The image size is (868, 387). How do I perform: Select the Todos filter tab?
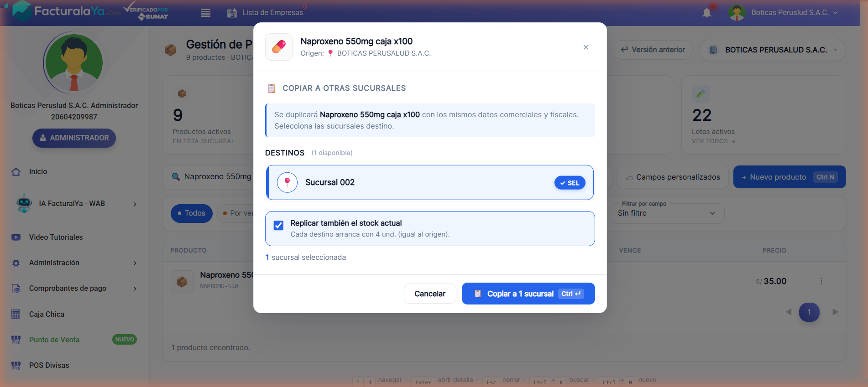tap(192, 213)
